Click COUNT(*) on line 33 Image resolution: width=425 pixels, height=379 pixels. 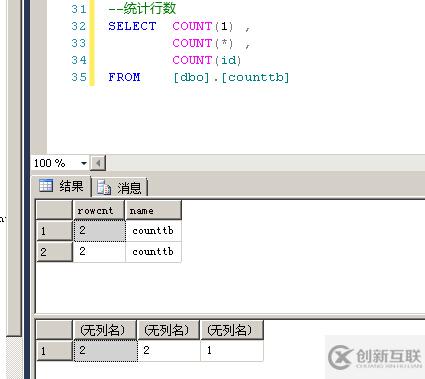[203, 43]
